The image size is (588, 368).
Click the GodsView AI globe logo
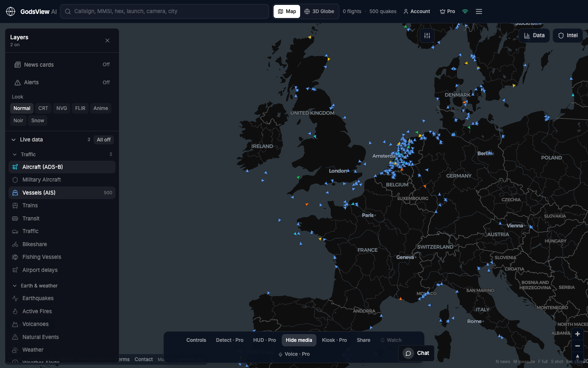click(x=11, y=11)
